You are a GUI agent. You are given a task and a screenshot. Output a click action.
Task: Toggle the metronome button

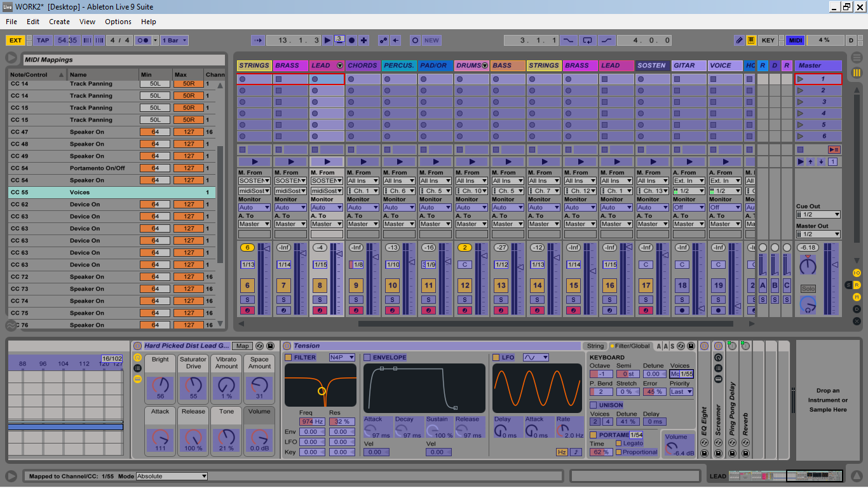pos(144,40)
